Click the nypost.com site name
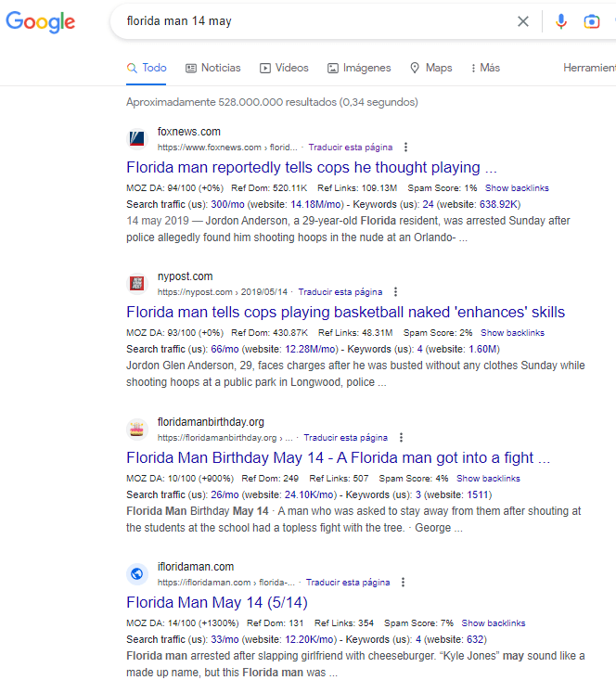This screenshot has height=693, width=616. [186, 276]
